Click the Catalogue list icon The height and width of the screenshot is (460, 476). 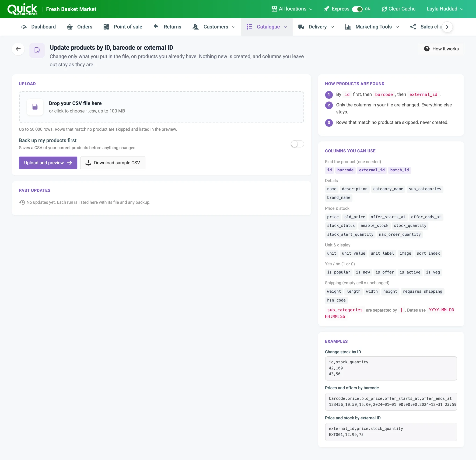[249, 27]
